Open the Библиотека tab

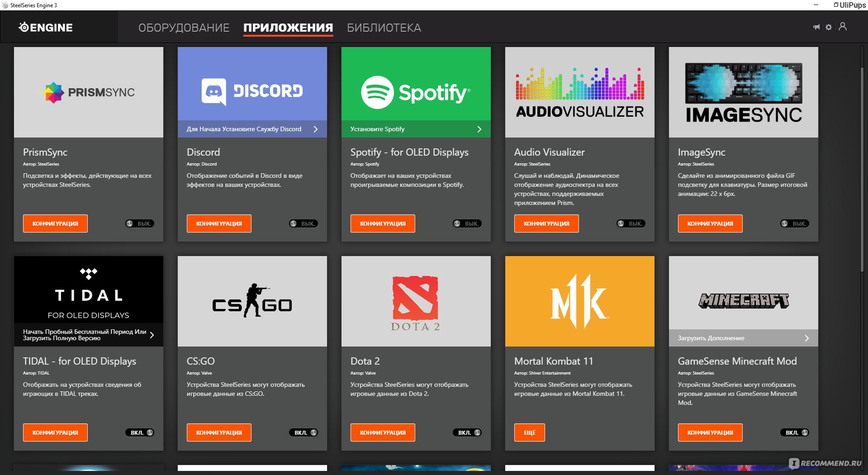click(384, 28)
